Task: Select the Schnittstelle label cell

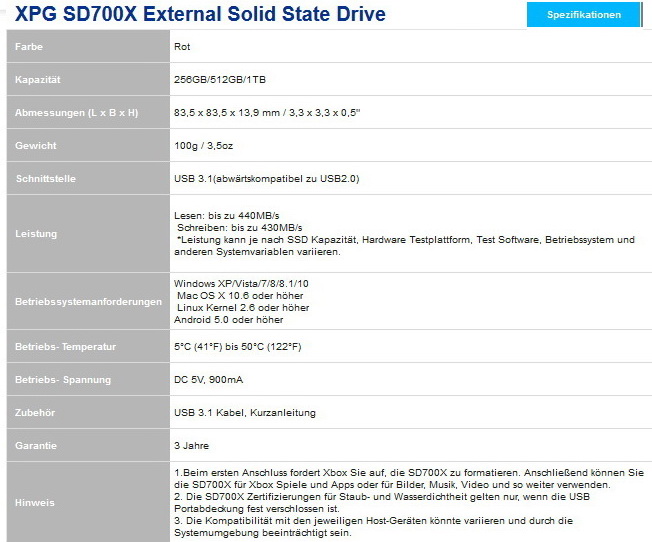Action: click(88, 178)
